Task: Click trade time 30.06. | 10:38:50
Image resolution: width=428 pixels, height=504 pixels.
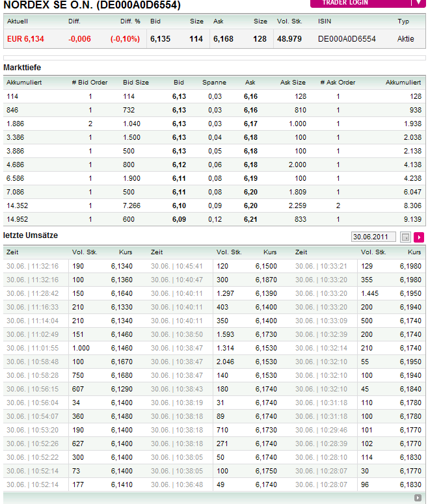Action: (x=177, y=334)
